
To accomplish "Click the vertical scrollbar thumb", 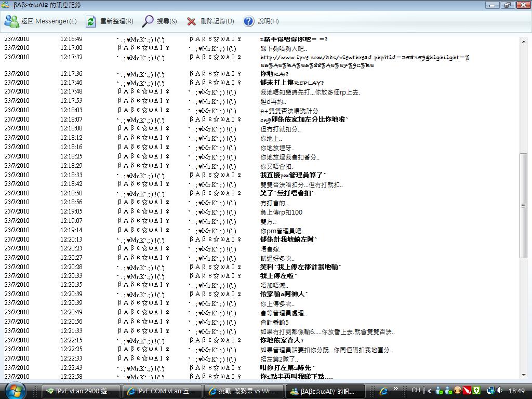I will coord(524,206).
